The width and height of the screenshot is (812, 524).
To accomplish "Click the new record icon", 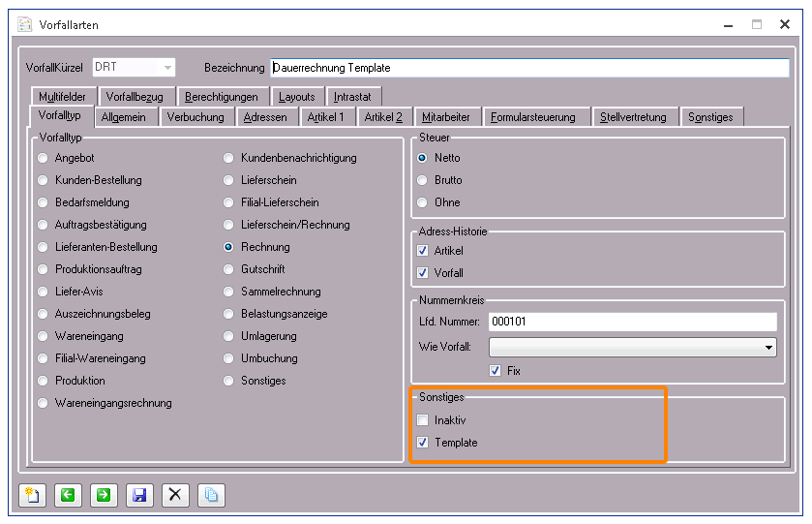I will tap(32, 495).
